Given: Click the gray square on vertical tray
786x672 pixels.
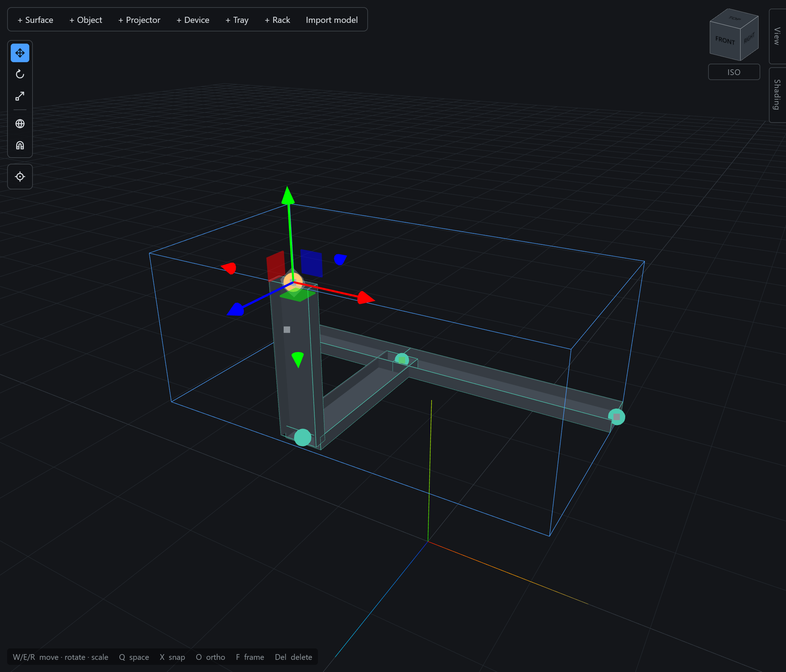Looking at the screenshot, I should (287, 330).
